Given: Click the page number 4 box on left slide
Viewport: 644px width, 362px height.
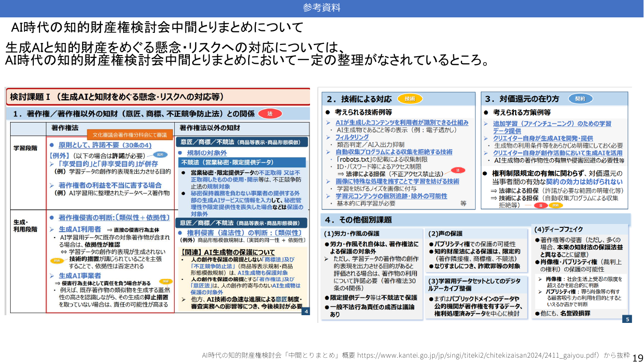Looking at the screenshot, I should point(305,311).
